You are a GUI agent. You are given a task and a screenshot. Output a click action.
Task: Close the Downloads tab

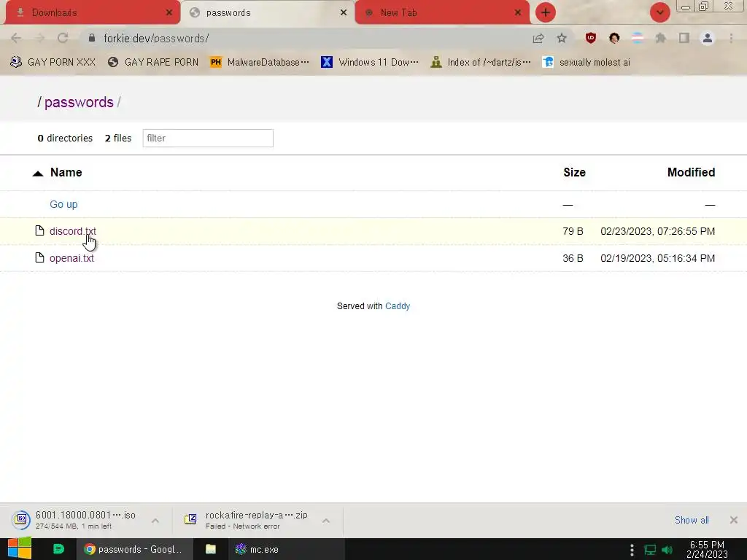169,13
